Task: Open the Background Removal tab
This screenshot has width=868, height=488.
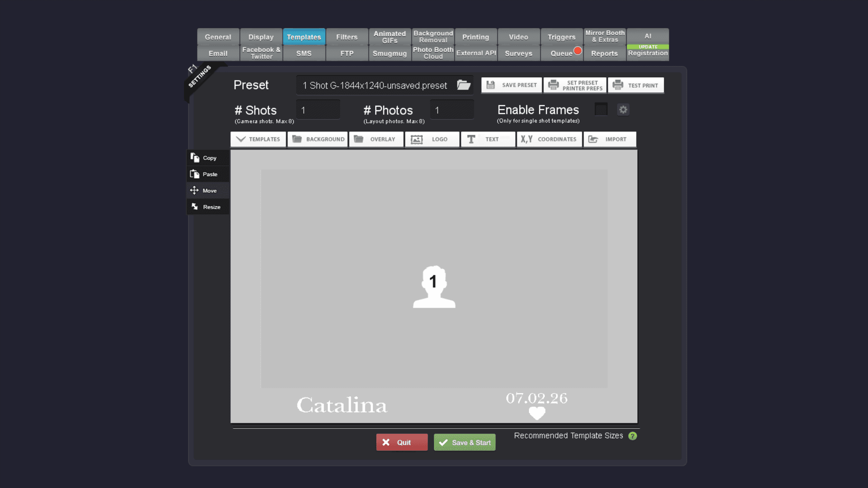Action: tap(433, 37)
